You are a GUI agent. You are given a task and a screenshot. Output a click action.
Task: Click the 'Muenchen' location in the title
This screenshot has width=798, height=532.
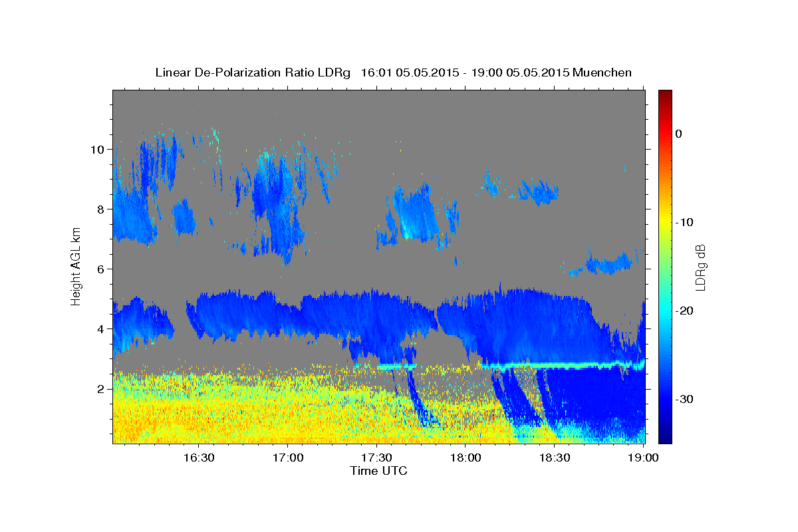pyautogui.click(x=602, y=72)
